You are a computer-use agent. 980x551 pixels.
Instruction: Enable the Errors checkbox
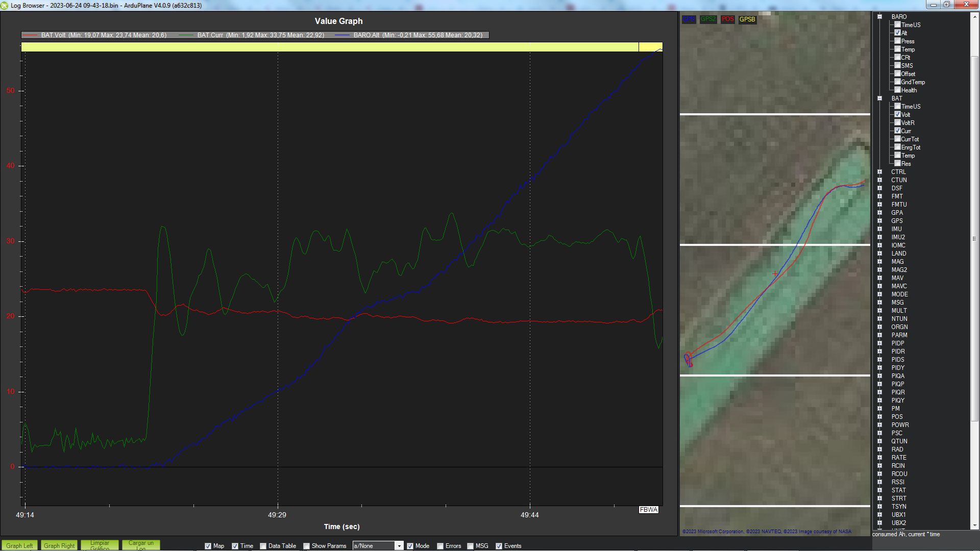coord(440,546)
